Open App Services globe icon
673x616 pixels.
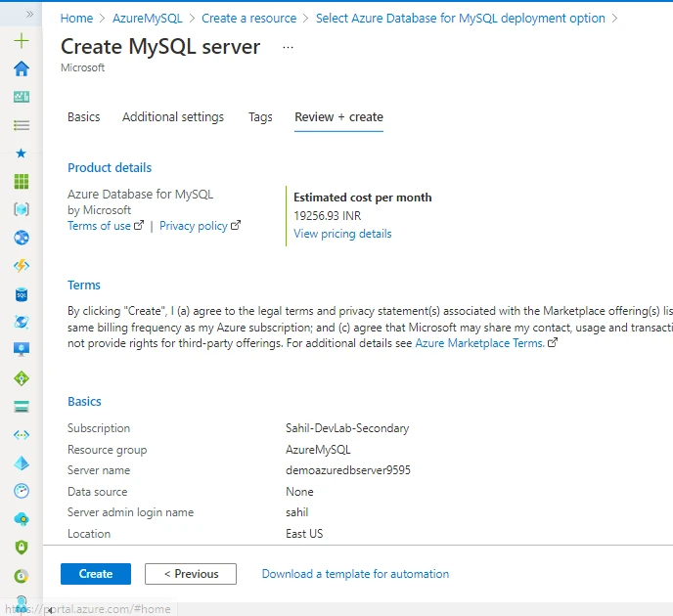(x=22, y=238)
